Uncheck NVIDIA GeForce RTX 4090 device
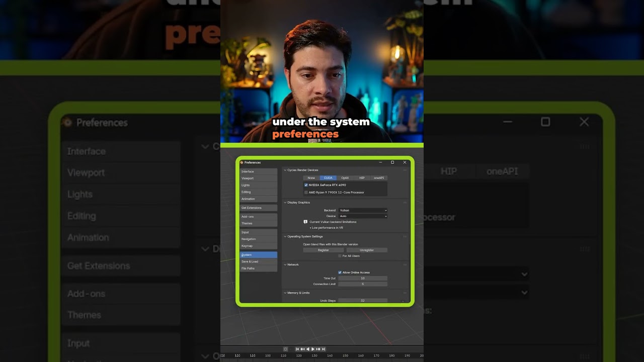 306,185
